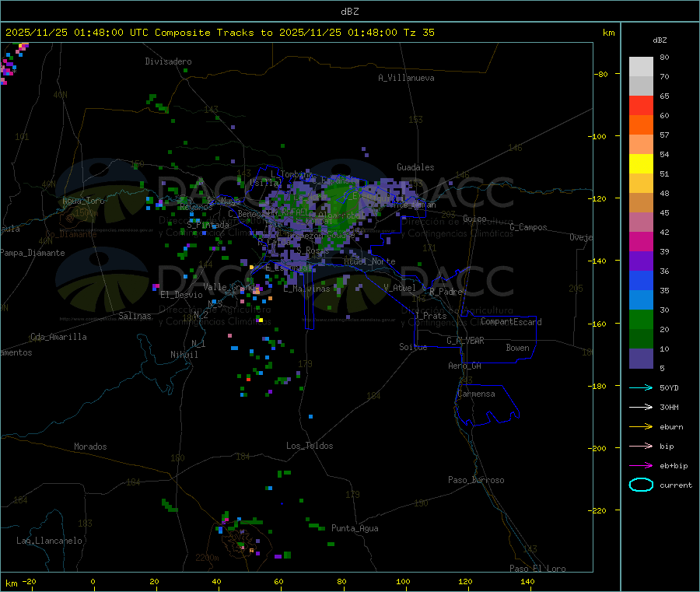Select the 2200m elevation label near the volcano

pos(207,558)
